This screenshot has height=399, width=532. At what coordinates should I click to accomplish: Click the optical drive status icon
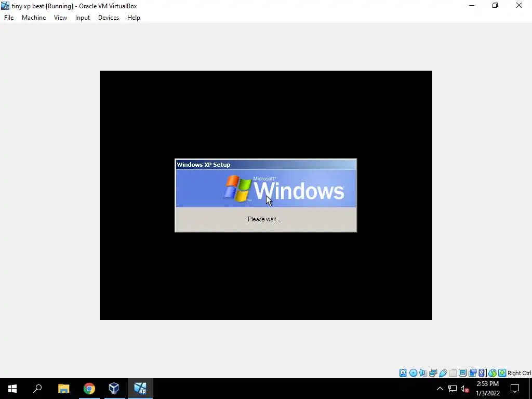[413, 373]
